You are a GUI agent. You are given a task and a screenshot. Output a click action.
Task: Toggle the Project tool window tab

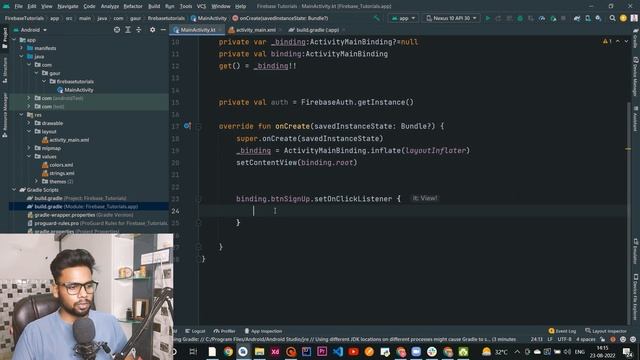pyautogui.click(x=4, y=38)
